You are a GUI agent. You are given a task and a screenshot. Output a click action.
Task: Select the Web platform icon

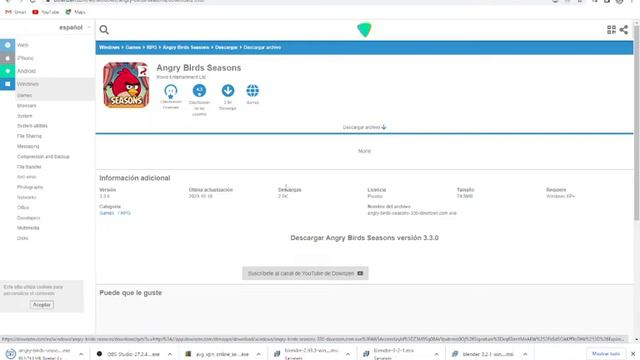point(7,45)
